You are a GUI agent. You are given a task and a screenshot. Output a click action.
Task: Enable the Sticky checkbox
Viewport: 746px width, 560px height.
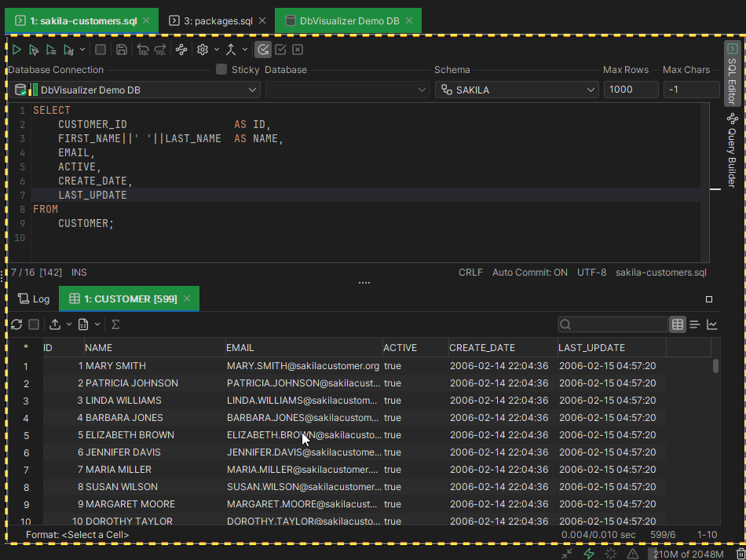click(221, 70)
